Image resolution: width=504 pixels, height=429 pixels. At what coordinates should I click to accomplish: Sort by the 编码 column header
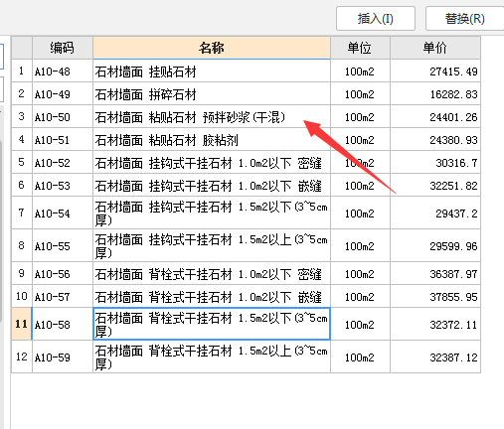(63, 48)
